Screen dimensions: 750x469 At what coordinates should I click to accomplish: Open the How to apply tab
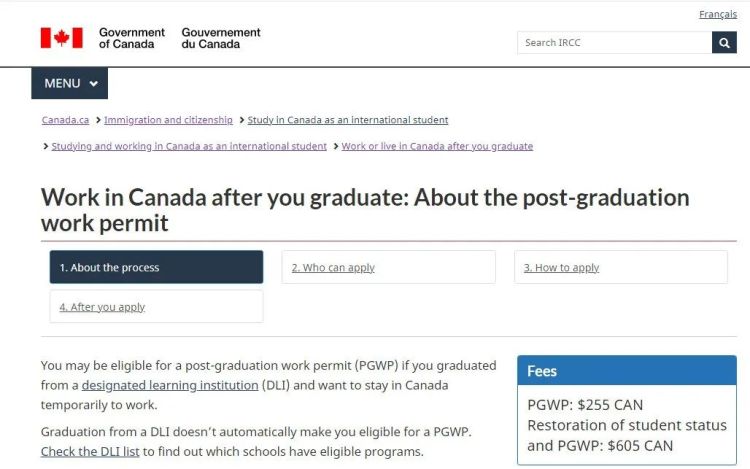coord(621,267)
